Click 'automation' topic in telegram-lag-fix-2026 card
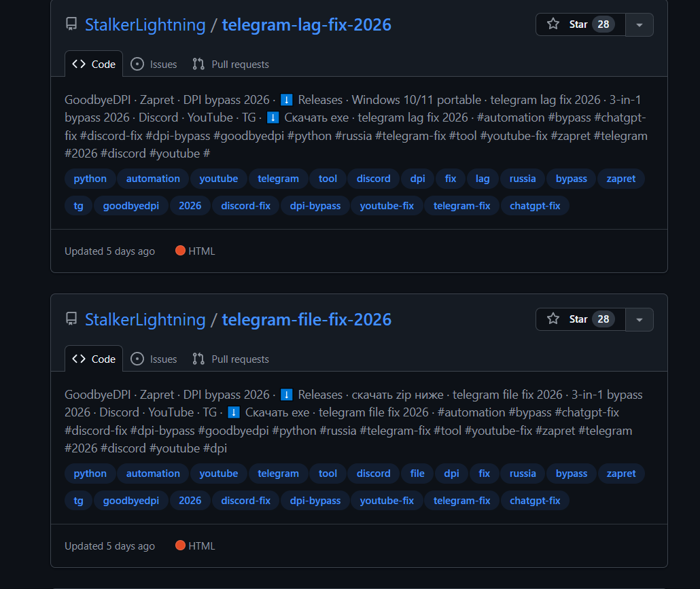The image size is (700, 589). [x=153, y=179]
